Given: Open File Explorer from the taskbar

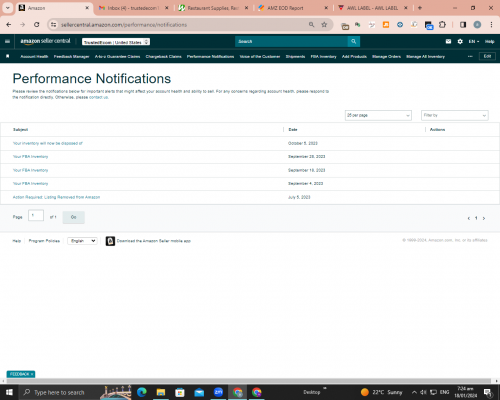Looking at the screenshot, I should click(161, 392).
